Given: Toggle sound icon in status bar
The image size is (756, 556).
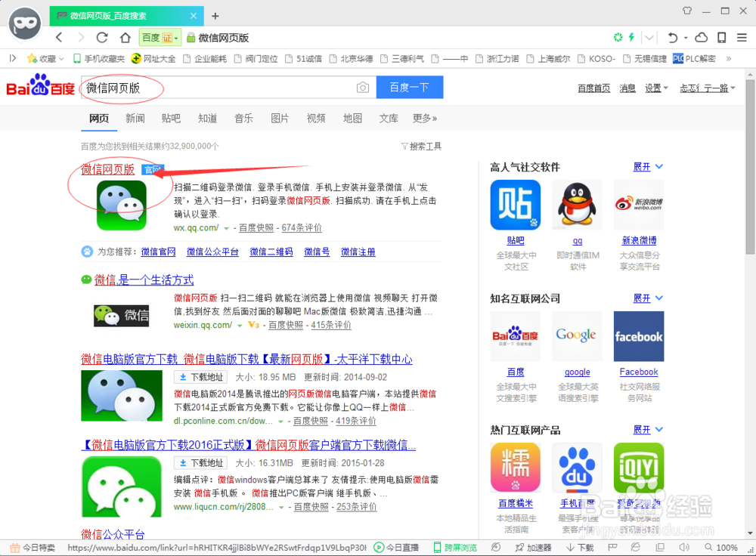Looking at the screenshot, I should (683, 548).
